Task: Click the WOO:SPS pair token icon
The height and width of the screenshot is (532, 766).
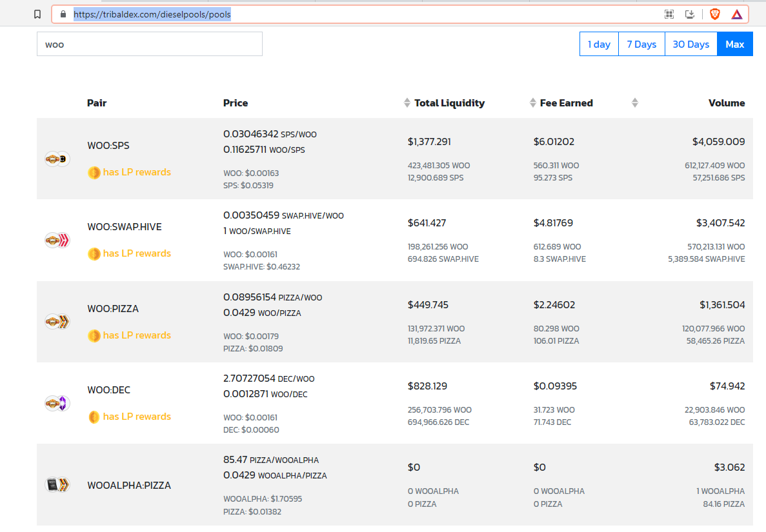Action: [57, 159]
